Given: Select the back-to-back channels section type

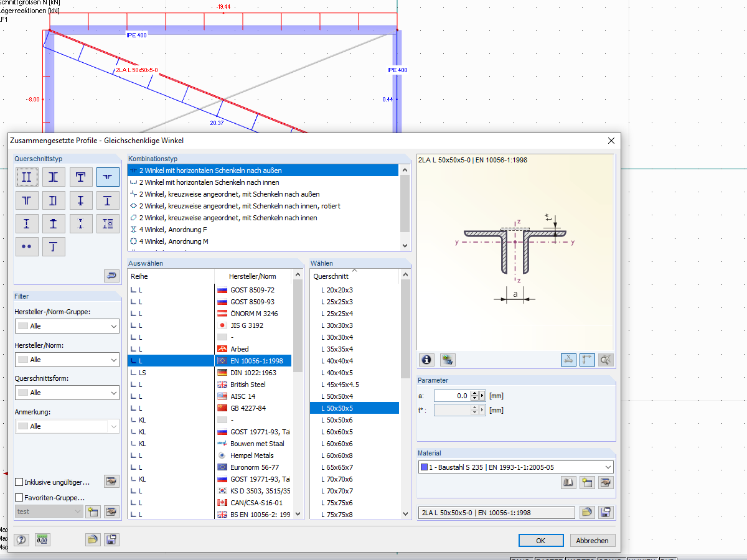Looking at the screenshot, I should [54, 177].
